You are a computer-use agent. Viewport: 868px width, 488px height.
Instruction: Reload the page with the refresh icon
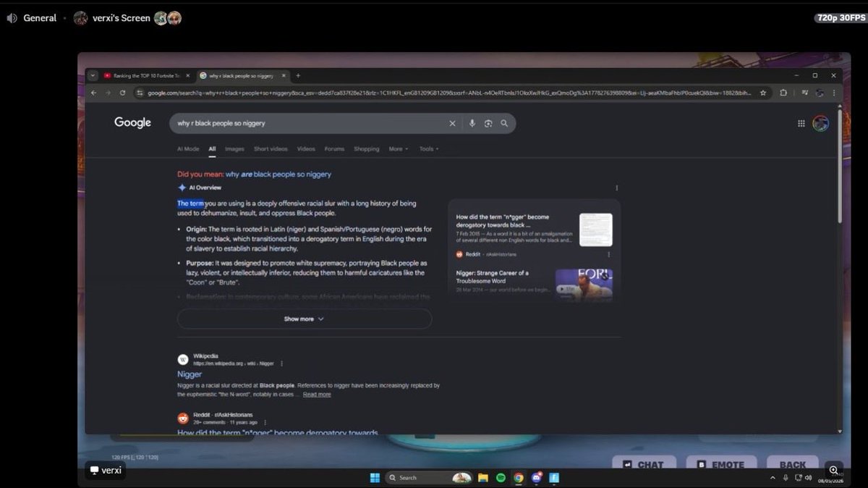[122, 93]
